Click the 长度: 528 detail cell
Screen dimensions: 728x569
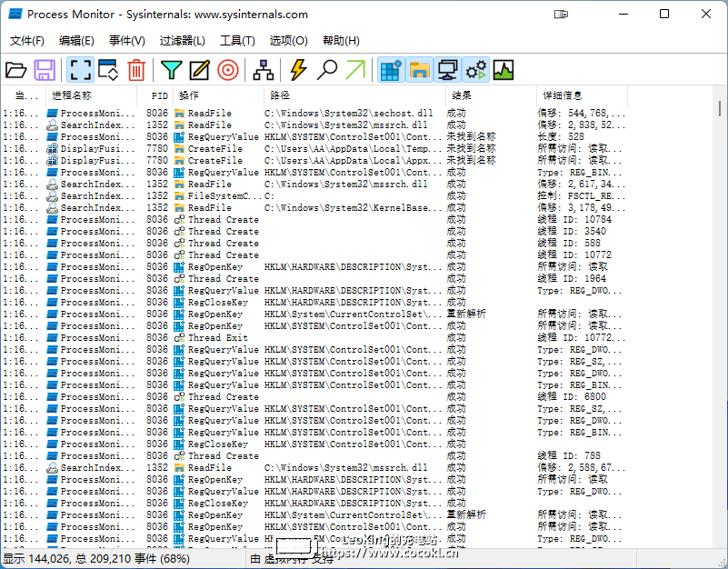[561, 137]
